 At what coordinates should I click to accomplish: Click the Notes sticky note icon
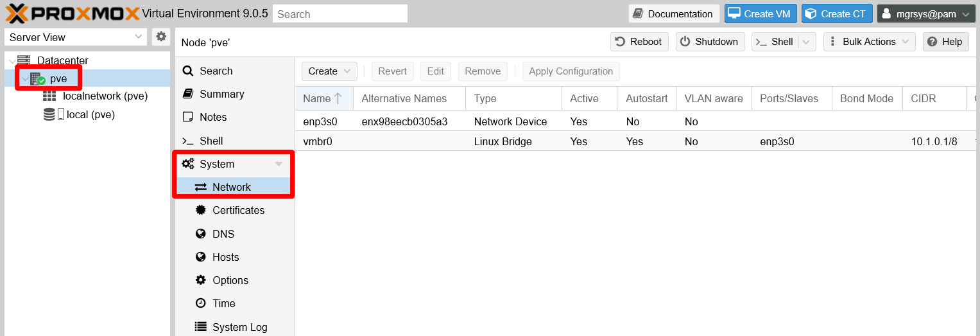(188, 117)
